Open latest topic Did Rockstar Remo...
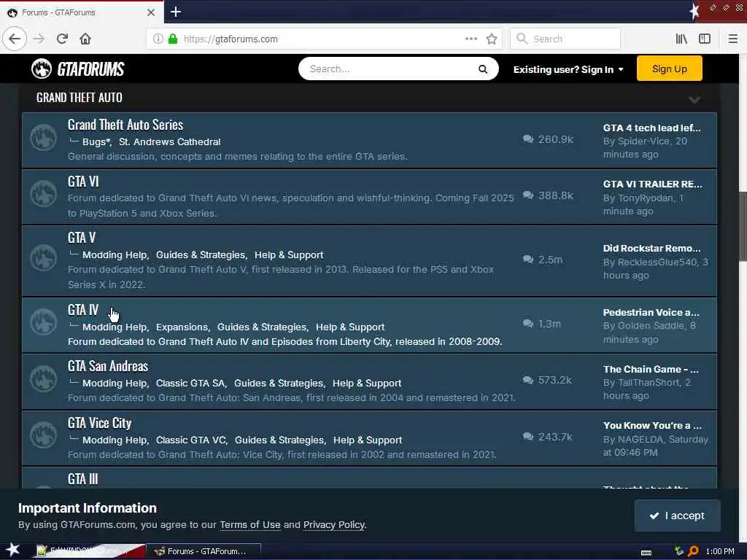This screenshot has height=560, width=747. point(651,248)
